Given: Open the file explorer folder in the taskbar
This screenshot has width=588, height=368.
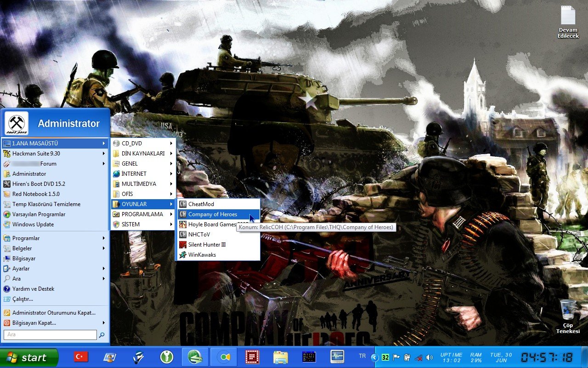Looking at the screenshot, I should pos(281,357).
